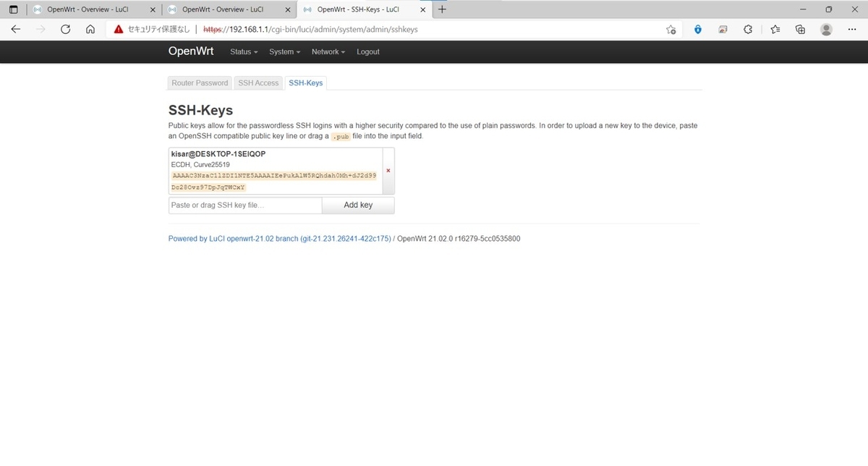Close the SSH-Keys browser tab
This screenshot has height=466, width=868.
click(423, 9)
